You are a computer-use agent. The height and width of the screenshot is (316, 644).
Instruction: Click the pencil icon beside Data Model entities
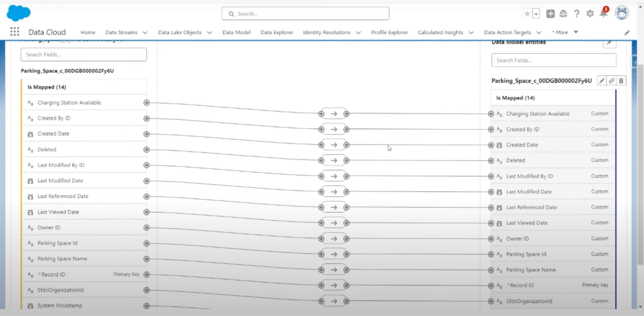click(x=609, y=43)
